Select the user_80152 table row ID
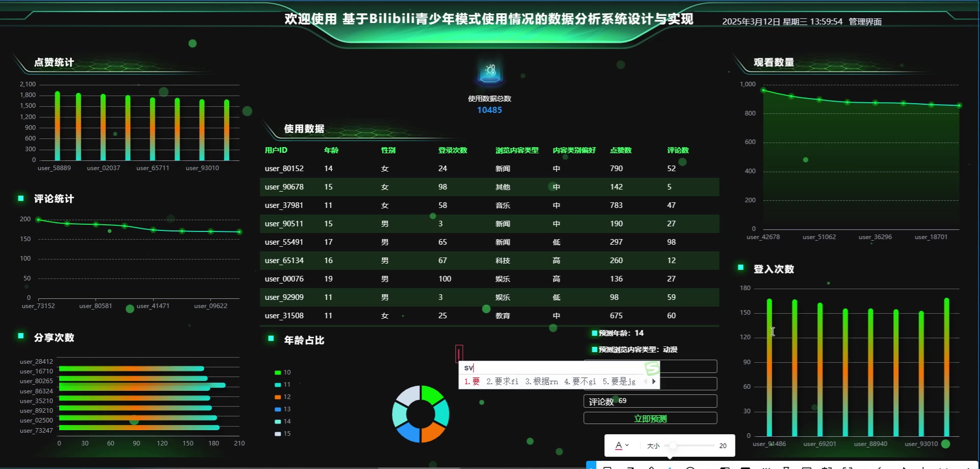 [284, 169]
